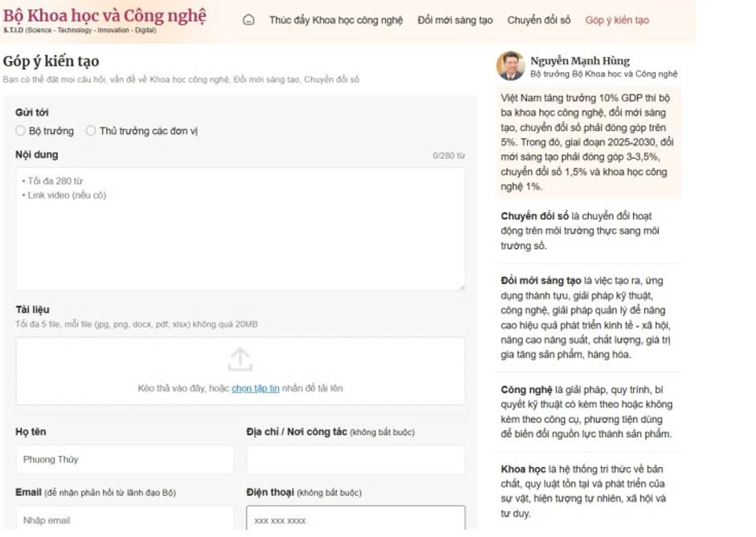Click Minister Nguyễn Mạnh Hùng's avatar photo

click(x=510, y=66)
